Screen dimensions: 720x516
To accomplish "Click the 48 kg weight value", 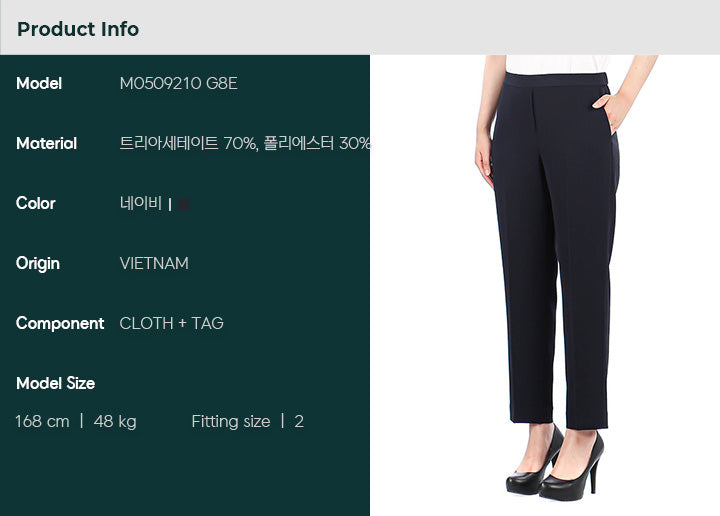I will click(x=115, y=421).
